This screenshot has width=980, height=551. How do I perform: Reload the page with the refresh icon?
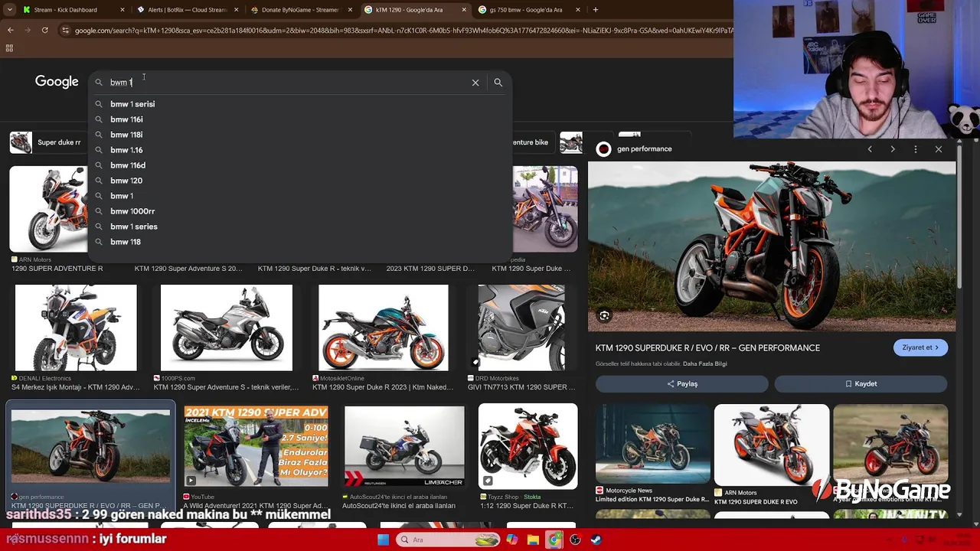click(44, 30)
